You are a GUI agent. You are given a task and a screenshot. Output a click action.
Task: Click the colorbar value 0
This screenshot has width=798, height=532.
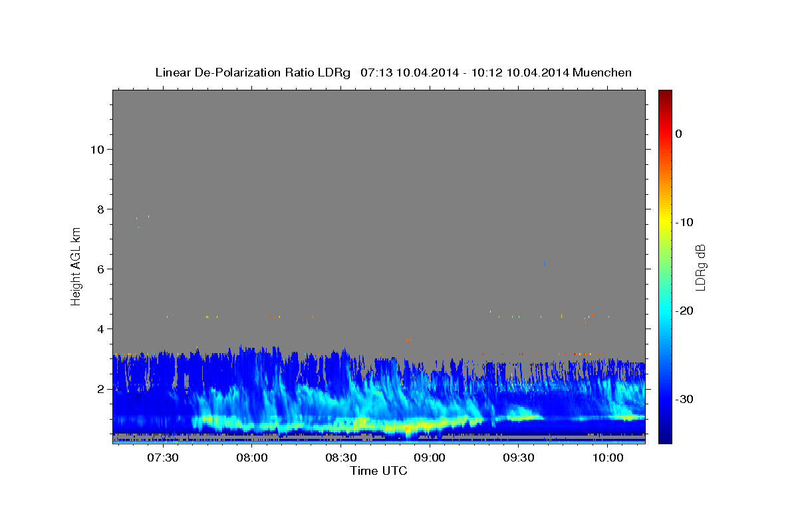coord(679,134)
